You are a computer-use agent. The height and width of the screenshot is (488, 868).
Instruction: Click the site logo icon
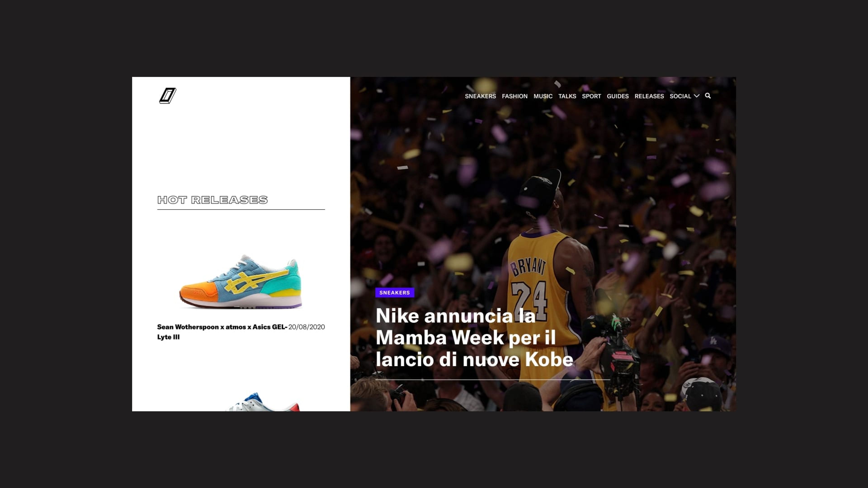click(167, 96)
